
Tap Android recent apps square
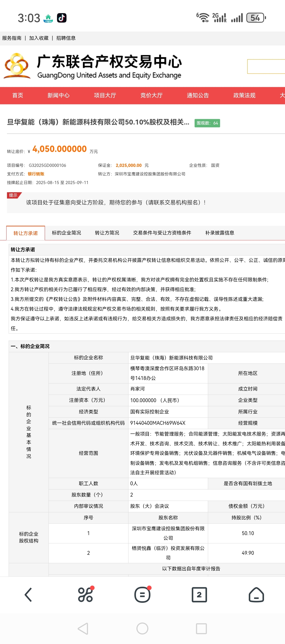coord(201,629)
